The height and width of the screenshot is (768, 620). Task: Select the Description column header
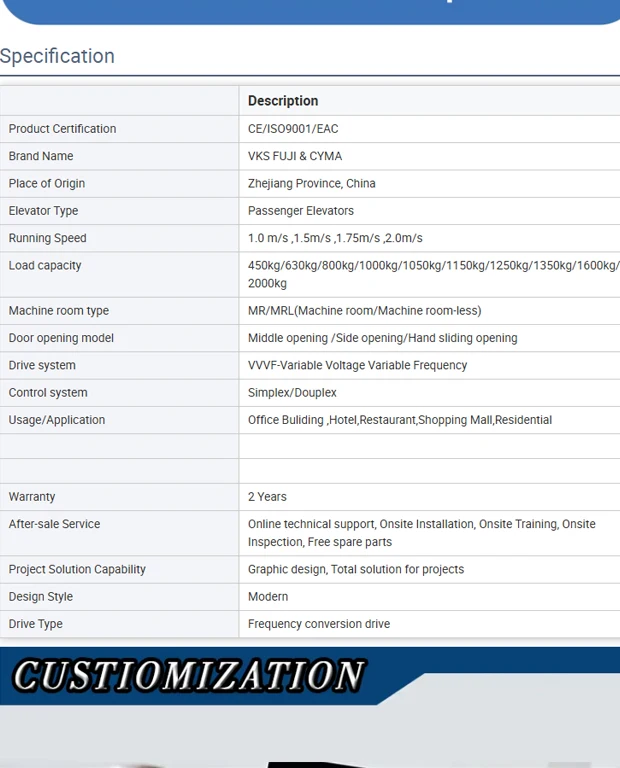pyautogui.click(x=283, y=101)
